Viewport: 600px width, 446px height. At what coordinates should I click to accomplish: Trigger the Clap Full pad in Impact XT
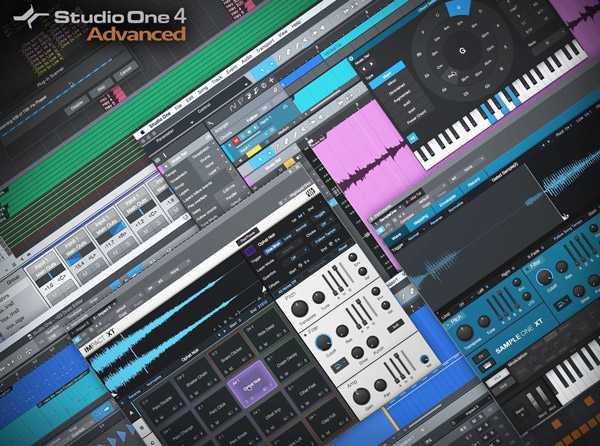(x=328, y=419)
